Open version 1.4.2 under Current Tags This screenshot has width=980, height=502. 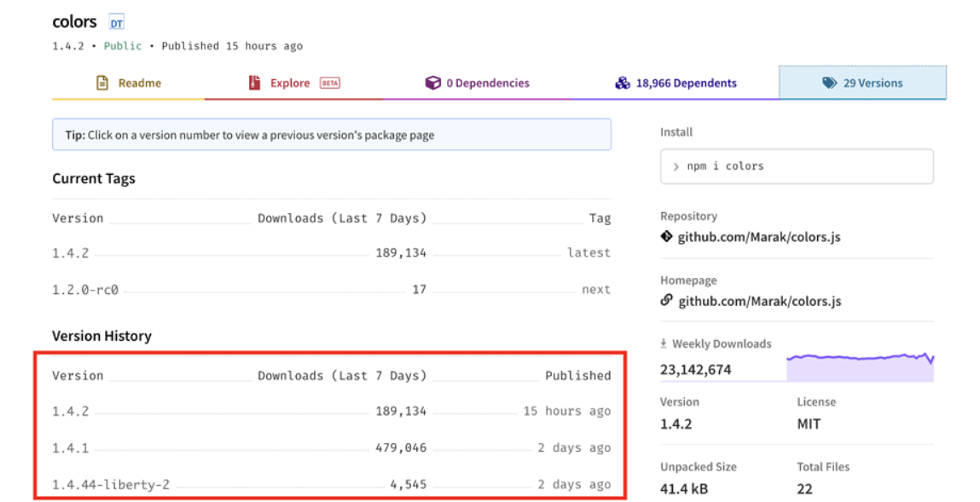tap(71, 253)
